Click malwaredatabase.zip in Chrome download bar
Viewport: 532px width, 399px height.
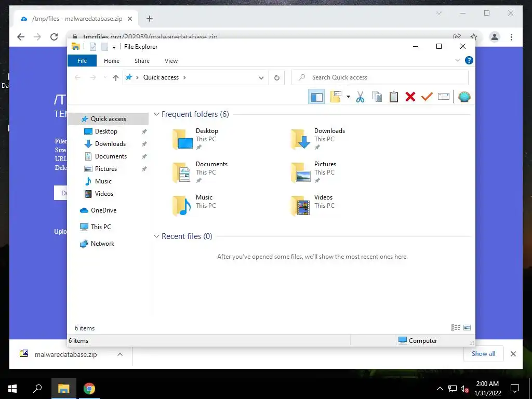click(65, 354)
